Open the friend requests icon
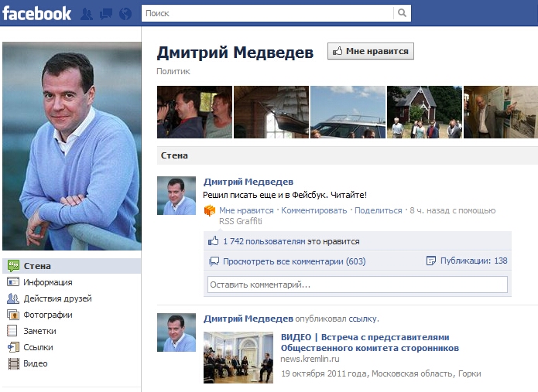This screenshot has width=538, height=392. 87,14
